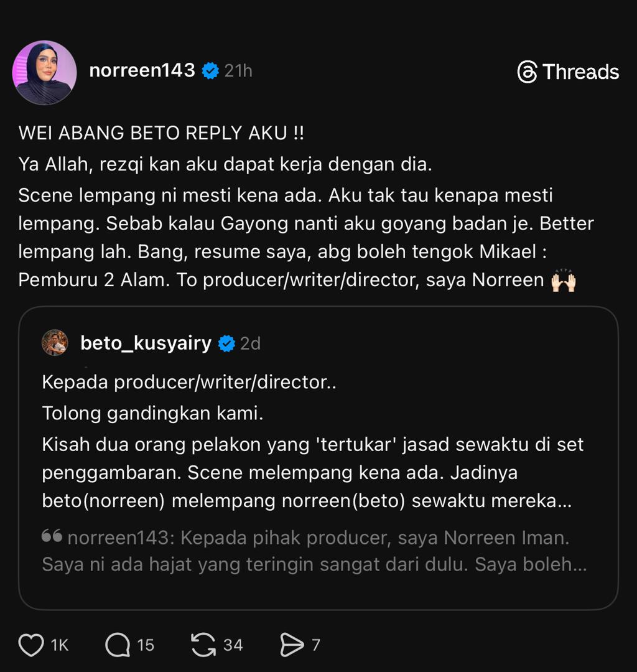Open norreen143 username profile link
Viewport: 637px width, 672px height.
(x=142, y=71)
